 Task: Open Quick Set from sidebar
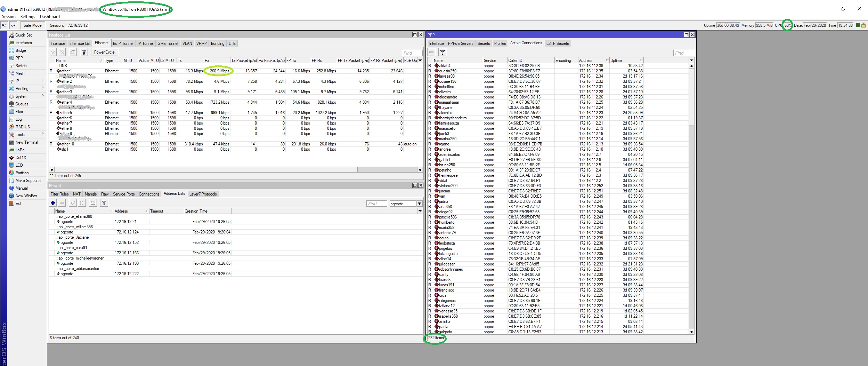click(x=23, y=35)
